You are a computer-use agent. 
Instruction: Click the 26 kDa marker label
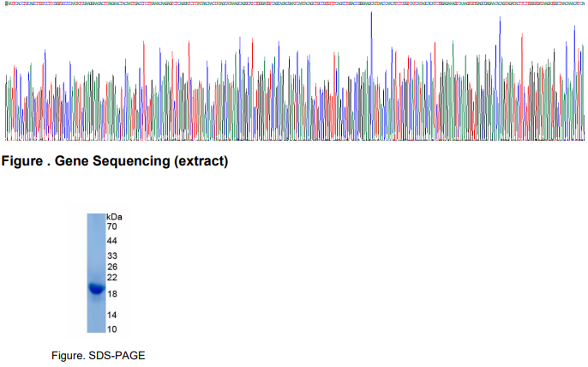[x=111, y=268]
